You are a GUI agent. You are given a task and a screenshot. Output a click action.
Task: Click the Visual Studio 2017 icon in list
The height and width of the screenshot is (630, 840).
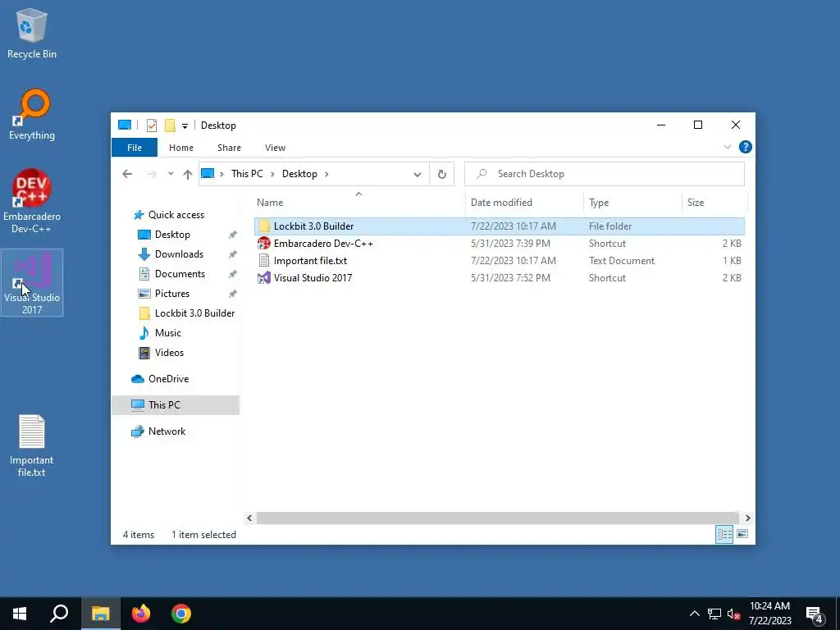(264, 277)
